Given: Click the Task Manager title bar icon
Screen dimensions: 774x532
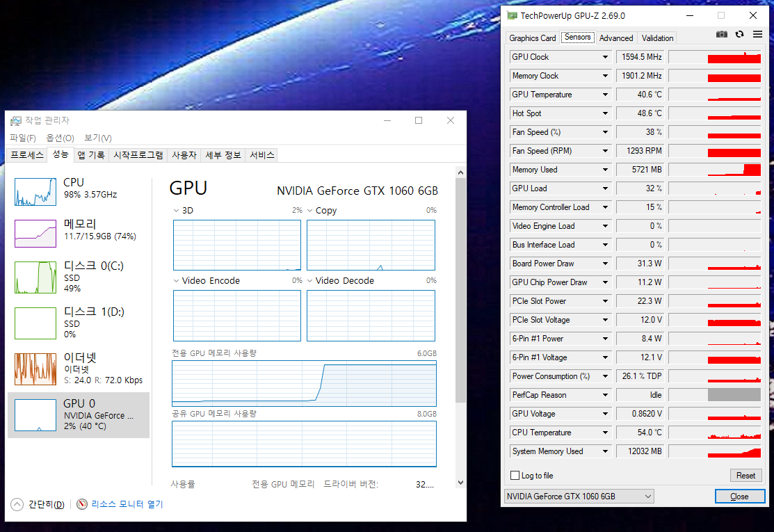Looking at the screenshot, I should click(16, 120).
